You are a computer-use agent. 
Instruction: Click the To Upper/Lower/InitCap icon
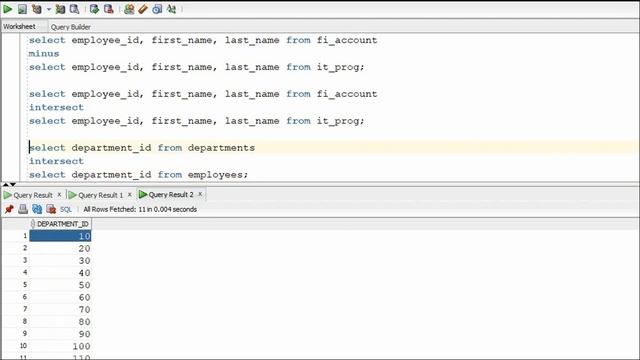pyautogui.click(x=171, y=9)
